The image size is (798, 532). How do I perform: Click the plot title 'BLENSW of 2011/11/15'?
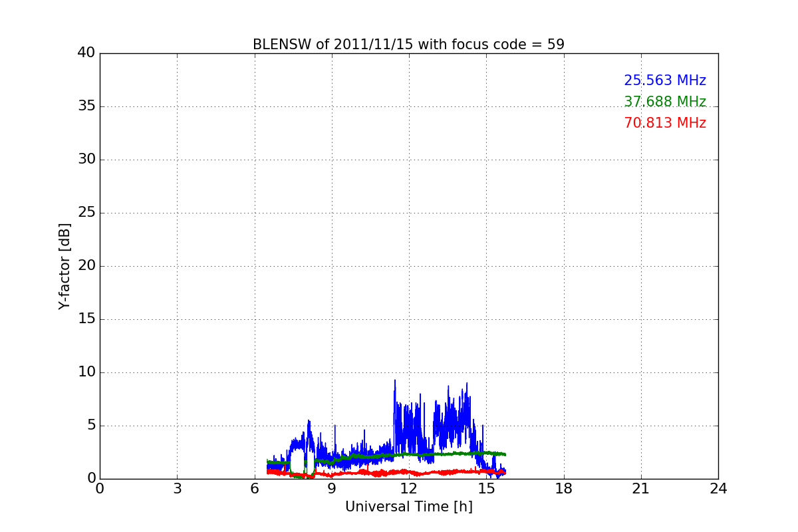(408, 45)
